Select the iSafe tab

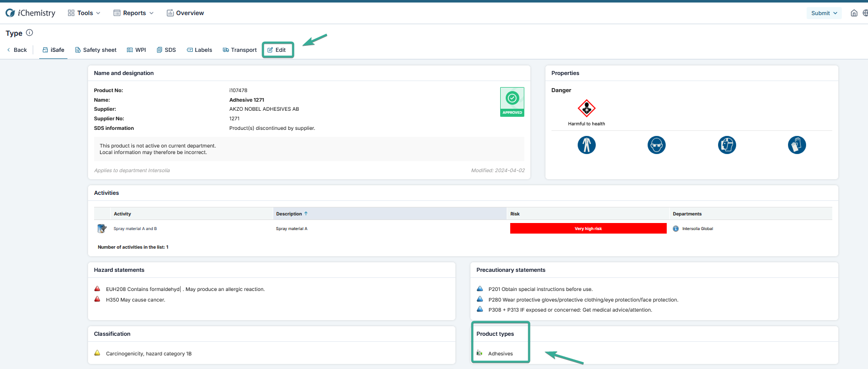pos(53,50)
